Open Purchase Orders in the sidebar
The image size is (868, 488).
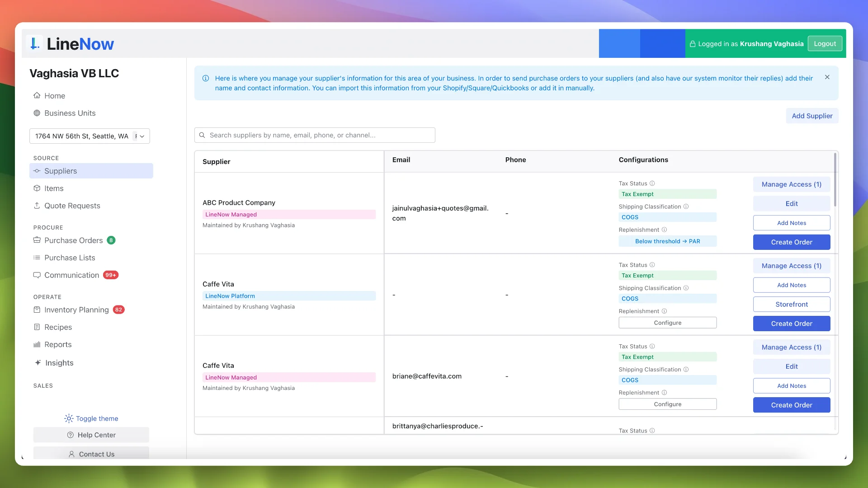(73, 240)
